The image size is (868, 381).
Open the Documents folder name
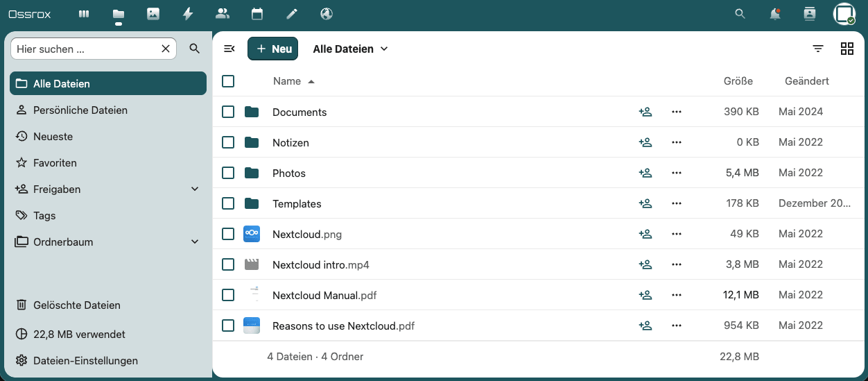click(x=300, y=112)
